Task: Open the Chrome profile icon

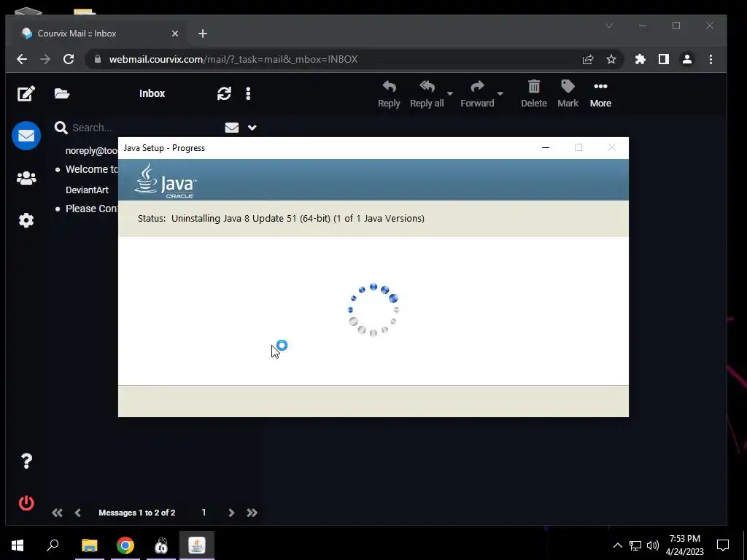Action: (x=687, y=59)
